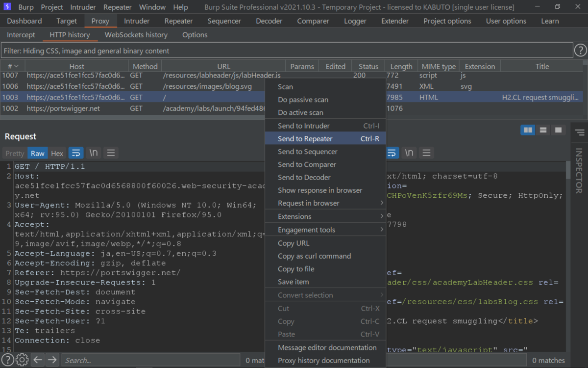
Task: Click the Burp Suite logo icon
Action: (x=7, y=7)
